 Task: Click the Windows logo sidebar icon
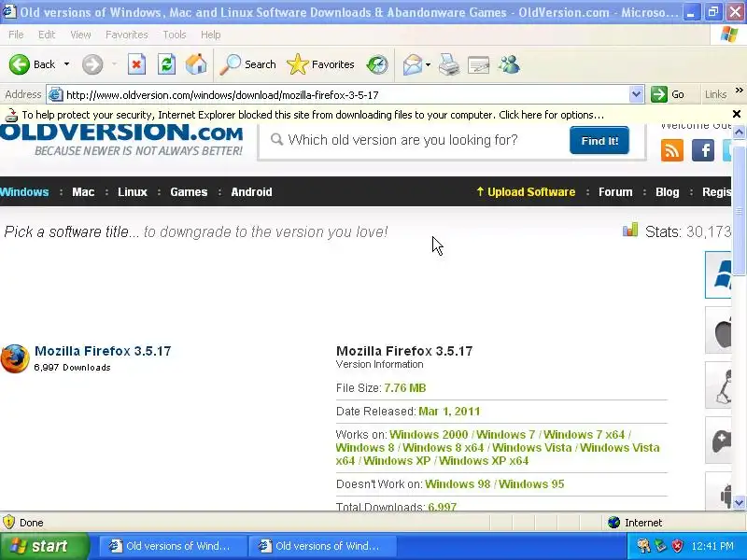pyautogui.click(x=718, y=274)
